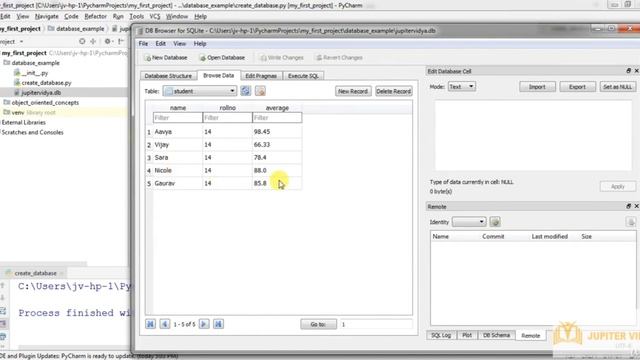This screenshot has height=360, width=640.
Task: Select object_oriented_concepts folder in PyCharm tree
Action: [x=45, y=102]
